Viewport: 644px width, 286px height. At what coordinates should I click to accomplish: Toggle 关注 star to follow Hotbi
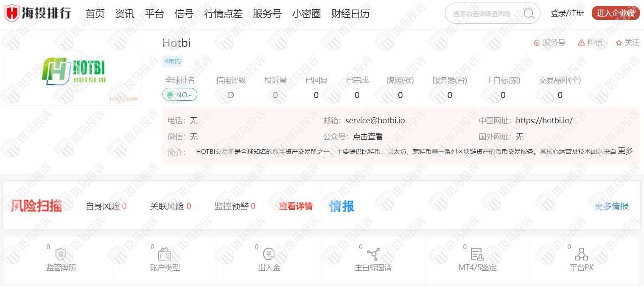[x=628, y=42]
